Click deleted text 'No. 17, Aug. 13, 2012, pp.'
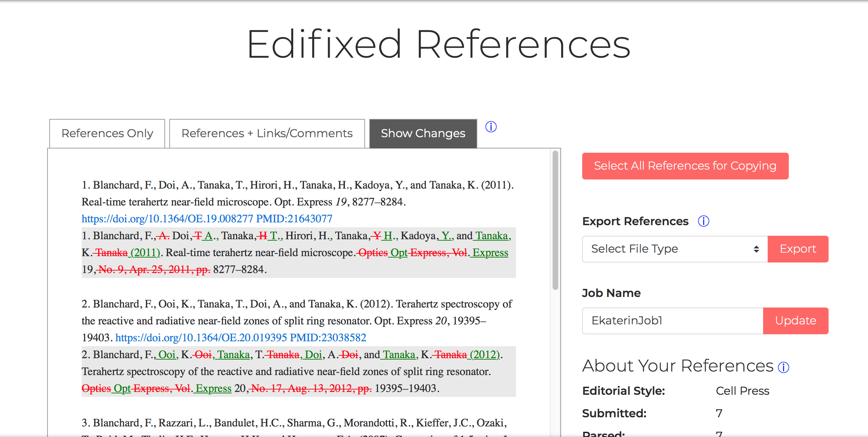Screen dimensions: 868x437 pyautogui.click(x=312, y=388)
